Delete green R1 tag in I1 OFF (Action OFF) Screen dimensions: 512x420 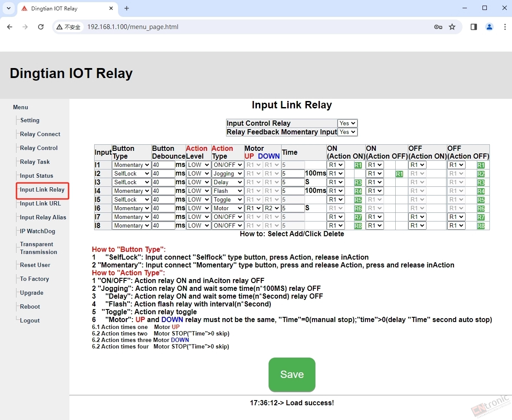(x=481, y=165)
